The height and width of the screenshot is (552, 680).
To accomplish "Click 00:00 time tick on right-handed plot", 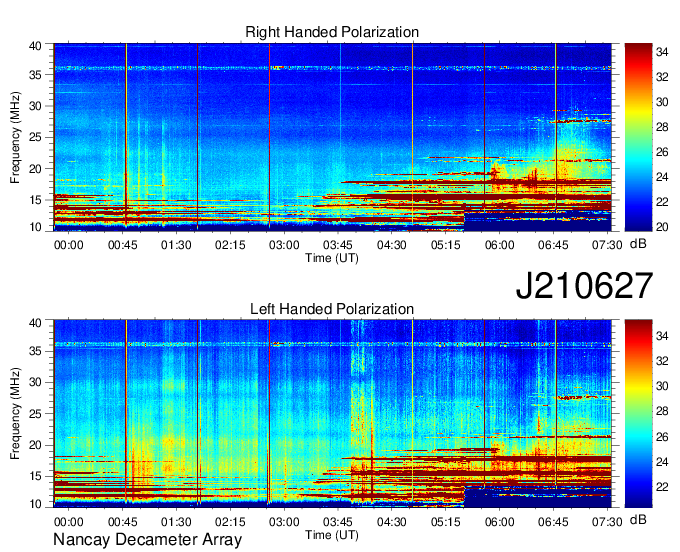I will click(69, 245).
